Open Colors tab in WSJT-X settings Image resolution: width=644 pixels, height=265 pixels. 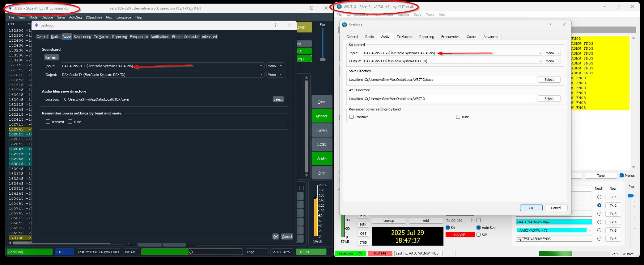click(471, 37)
